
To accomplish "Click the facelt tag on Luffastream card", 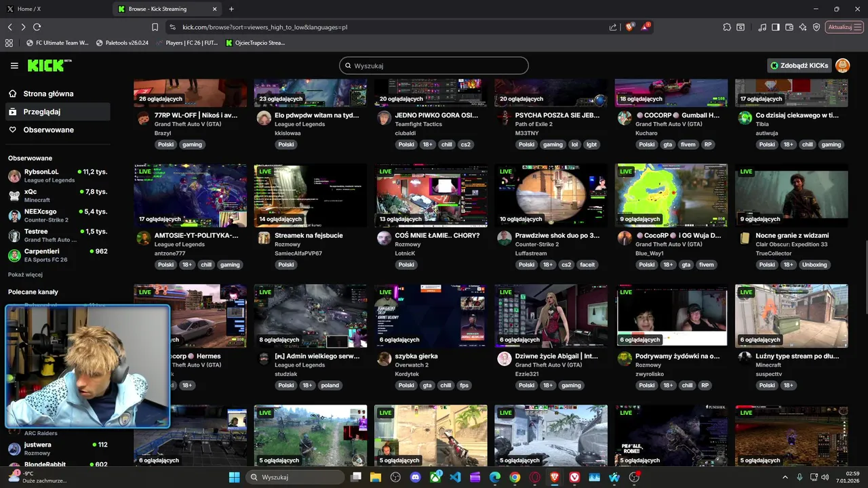I will click(x=587, y=265).
